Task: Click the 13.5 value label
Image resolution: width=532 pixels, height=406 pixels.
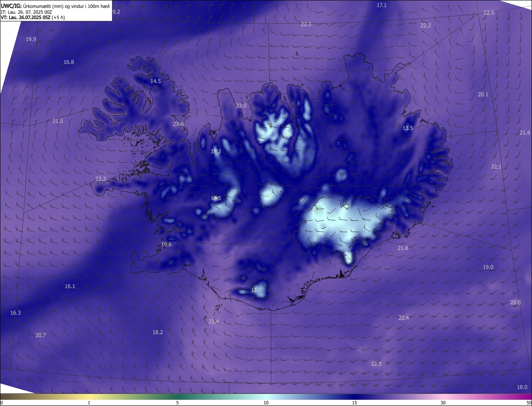Action: (408, 128)
